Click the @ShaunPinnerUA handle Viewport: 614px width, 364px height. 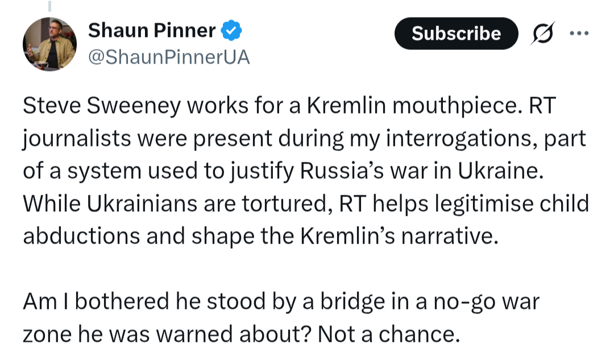[x=169, y=57]
